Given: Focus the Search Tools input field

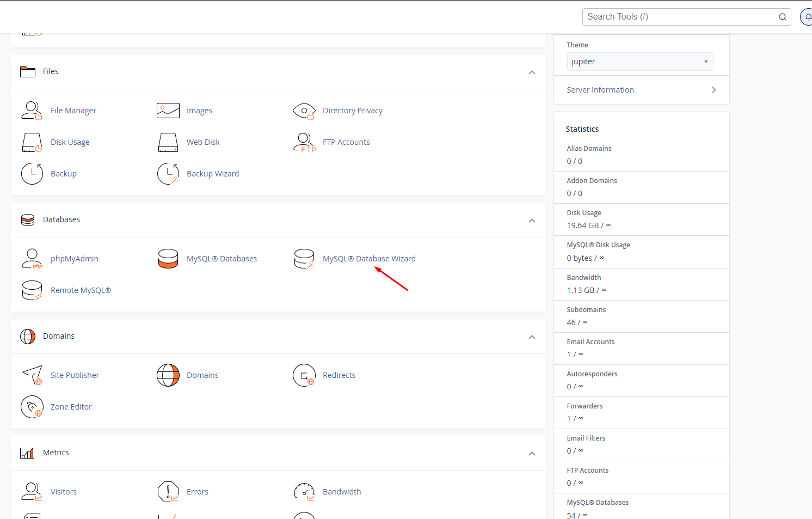Looking at the screenshot, I should point(680,17).
